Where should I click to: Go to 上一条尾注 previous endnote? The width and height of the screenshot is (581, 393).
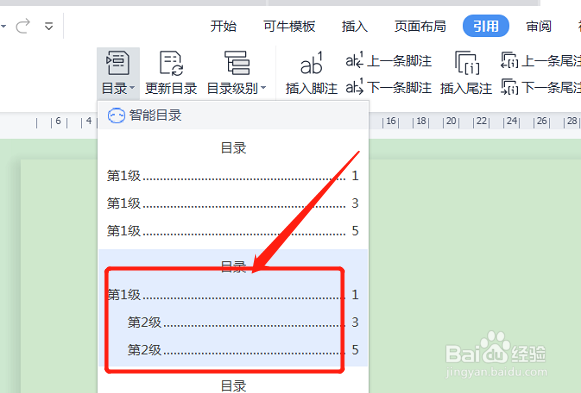pos(541,61)
